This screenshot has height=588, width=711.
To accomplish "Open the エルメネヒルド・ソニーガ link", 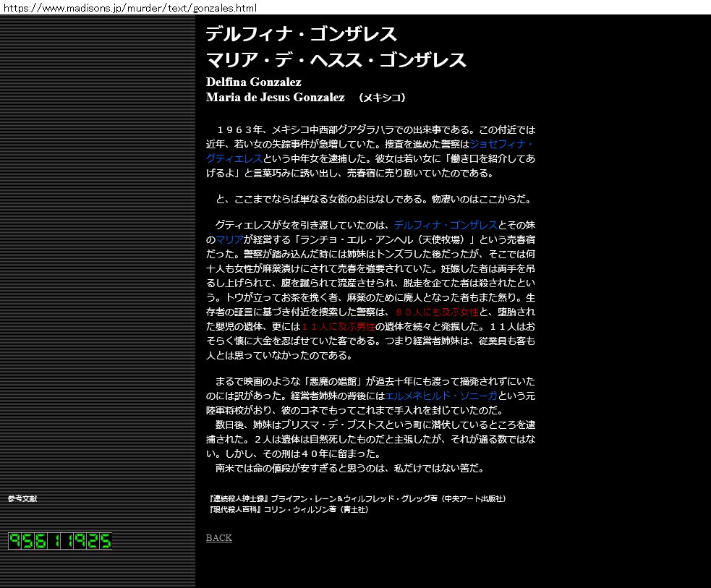I will tap(441, 396).
